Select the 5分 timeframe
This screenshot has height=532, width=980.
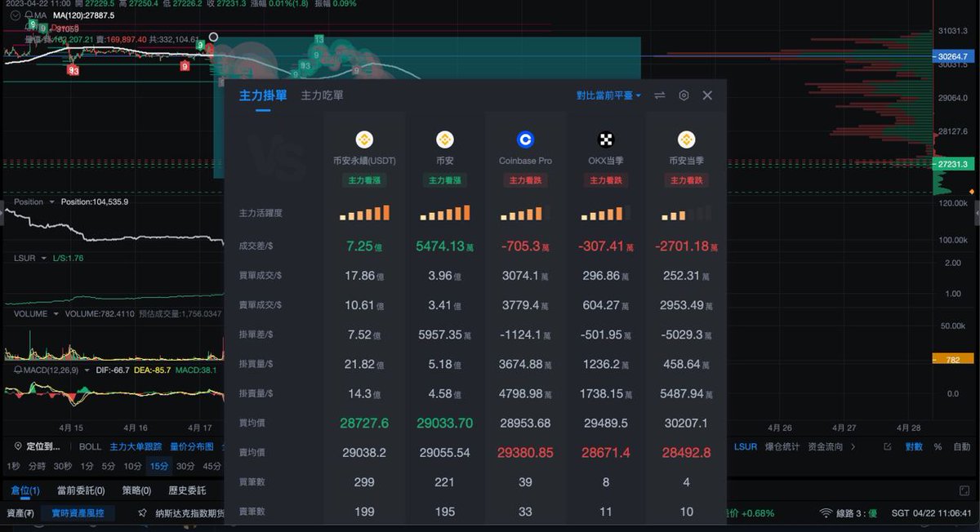pyautogui.click(x=109, y=466)
